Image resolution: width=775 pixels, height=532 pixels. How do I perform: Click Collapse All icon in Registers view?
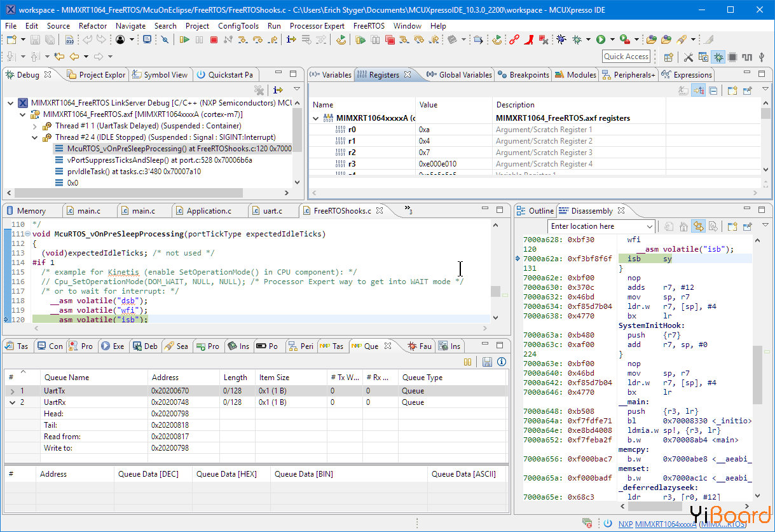(713, 91)
